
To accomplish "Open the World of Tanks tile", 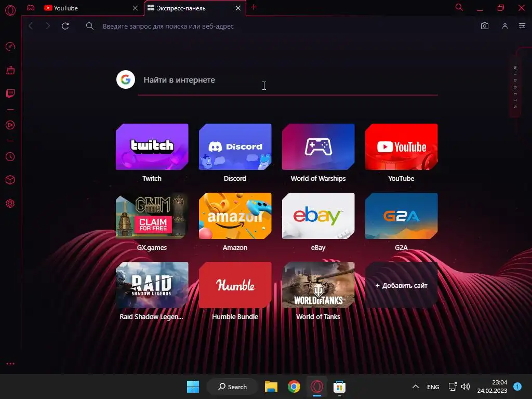I will [x=318, y=285].
